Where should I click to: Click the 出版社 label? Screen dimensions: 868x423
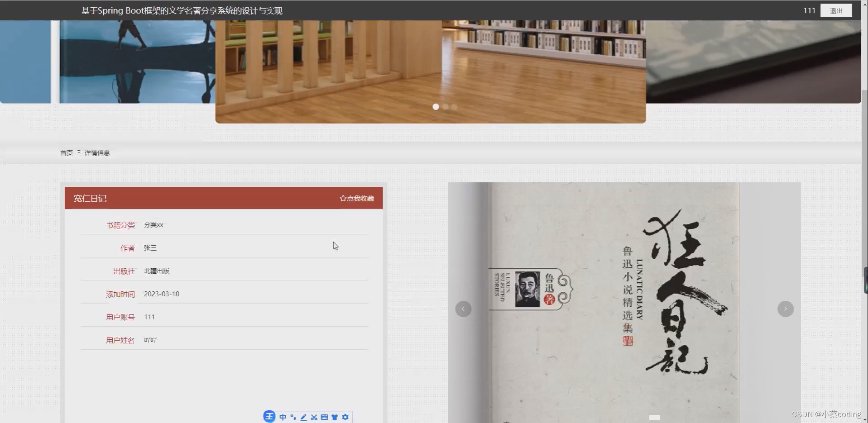(124, 271)
